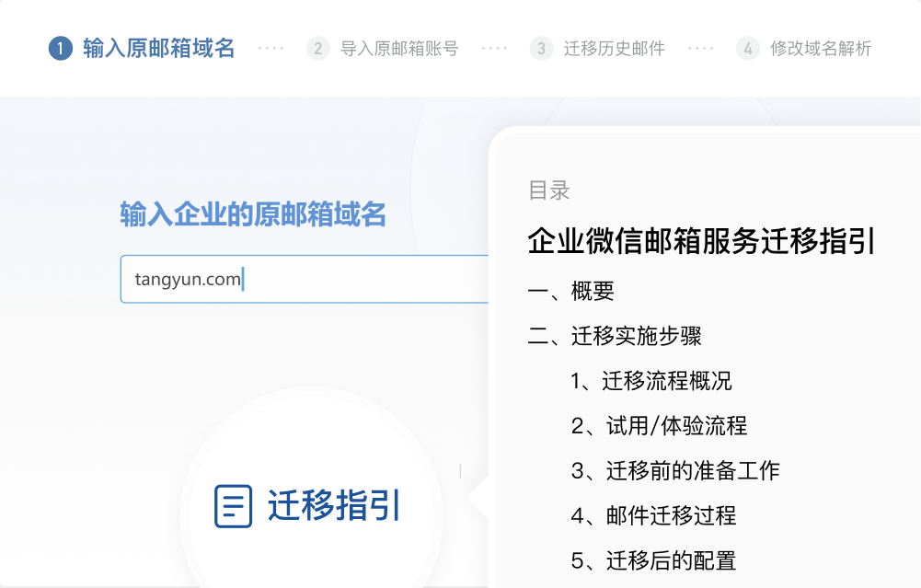Go to 2、试用/体验流程
Screen dimensions: 921x588
[x=659, y=426]
